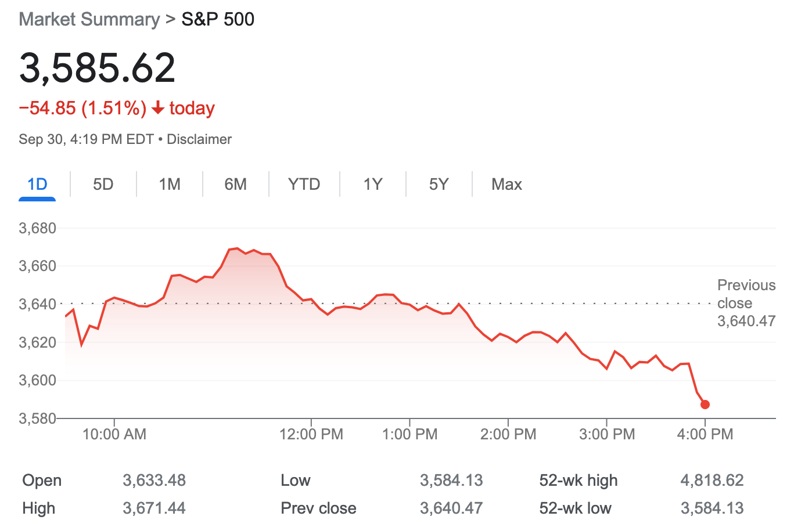
Task: Select the Max time range tab
Action: tap(506, 185)
